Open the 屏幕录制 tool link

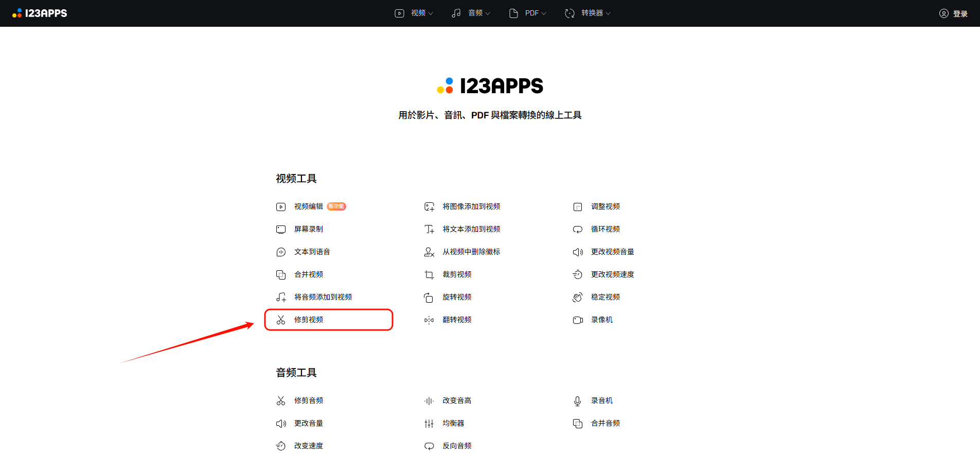309,229
